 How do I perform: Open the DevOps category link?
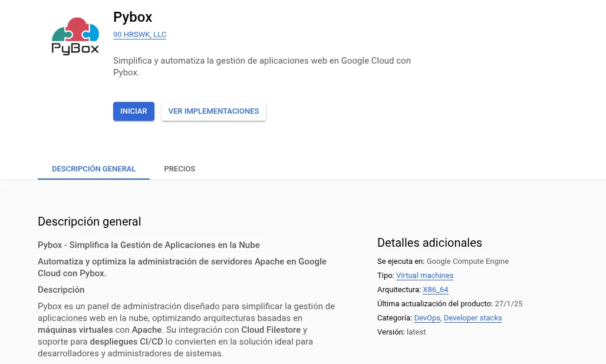pyautogui.click(x=427, y=317)
